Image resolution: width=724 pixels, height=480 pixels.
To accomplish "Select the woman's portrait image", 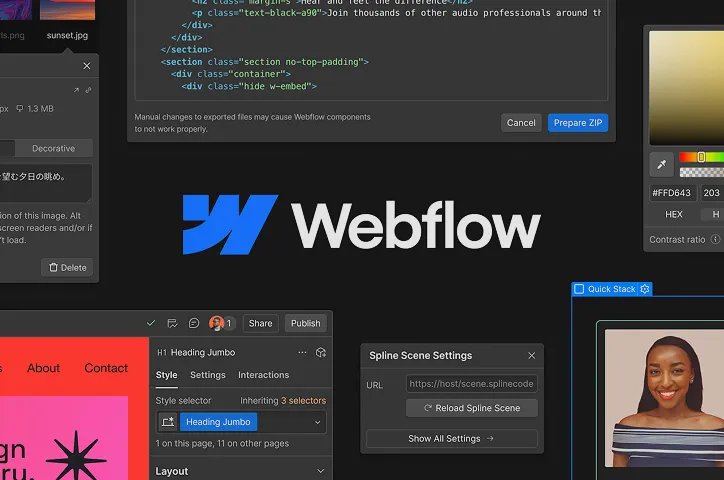I will (x=664, y=398).
